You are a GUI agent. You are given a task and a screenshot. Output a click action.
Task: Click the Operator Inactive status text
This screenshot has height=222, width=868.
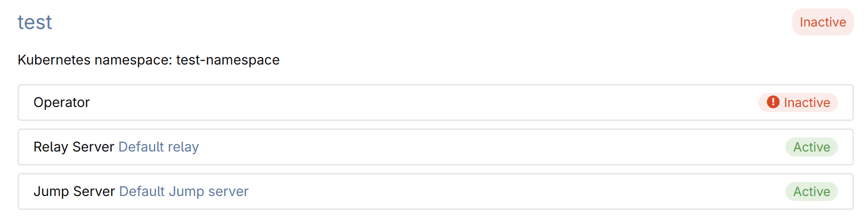pos(806,102)
